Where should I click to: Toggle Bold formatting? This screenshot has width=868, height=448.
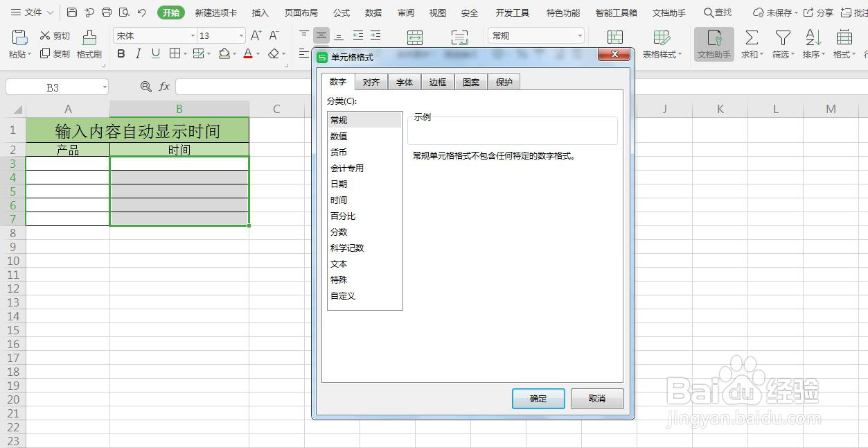121,53
